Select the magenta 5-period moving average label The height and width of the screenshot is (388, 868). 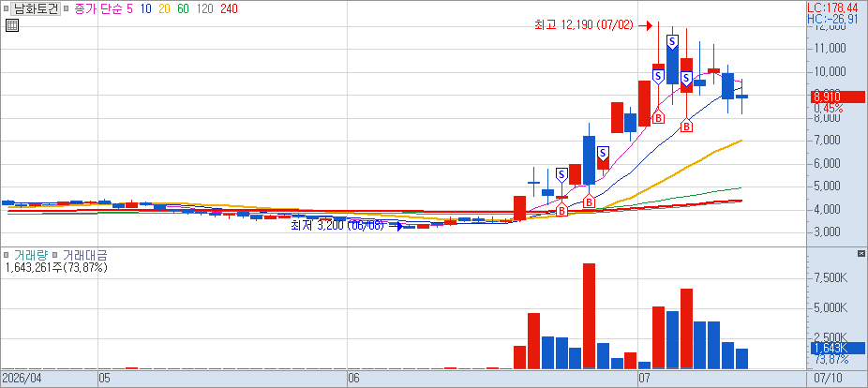129,8
